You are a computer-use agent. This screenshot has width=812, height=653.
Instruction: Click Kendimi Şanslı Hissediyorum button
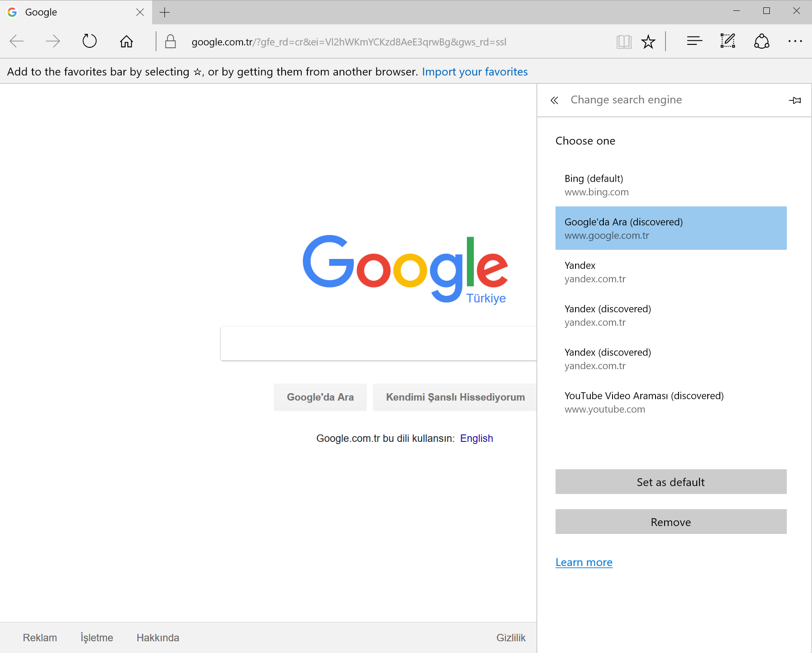tap(455, 397)
